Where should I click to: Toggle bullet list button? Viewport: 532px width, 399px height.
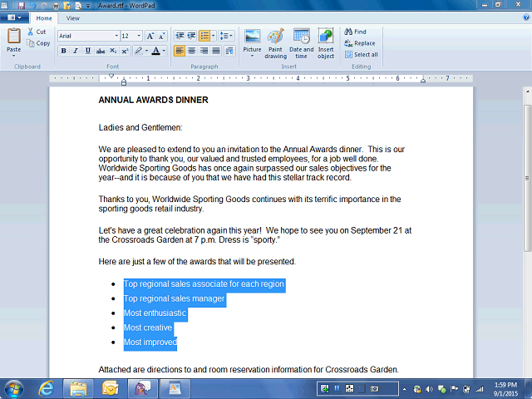[204, 36]
